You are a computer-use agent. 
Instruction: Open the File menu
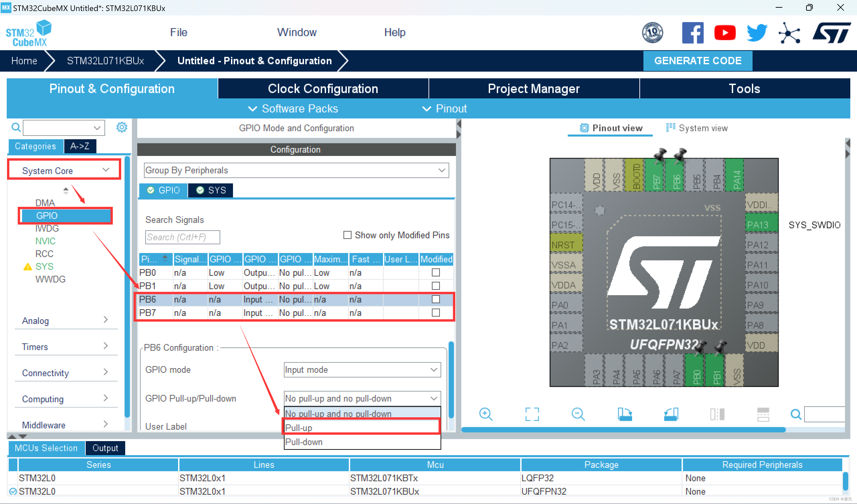[178, 32]
